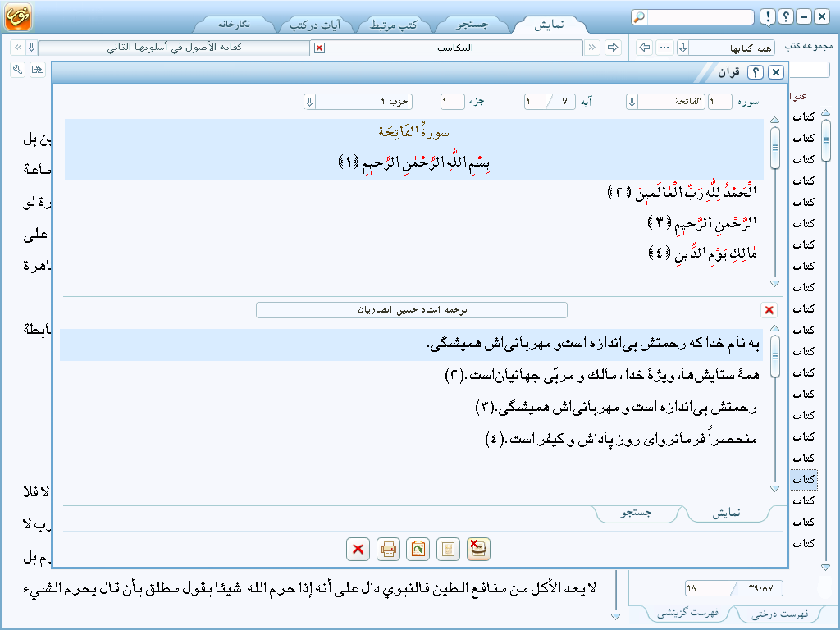This screenshot has height=630, width=840.
Task: Select verse مَالِكِ يَوْمِ الدِّينِ (۴)
Action: pos(703,253)
